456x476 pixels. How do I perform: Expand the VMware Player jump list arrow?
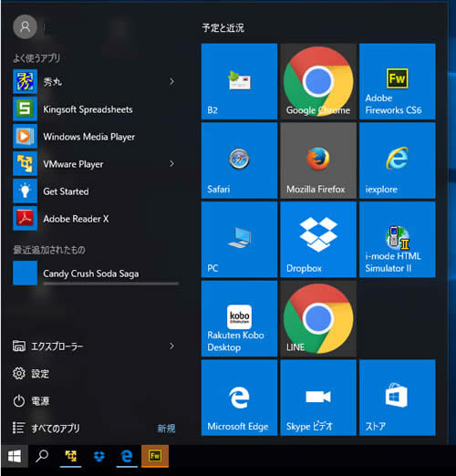coord(171,163)
